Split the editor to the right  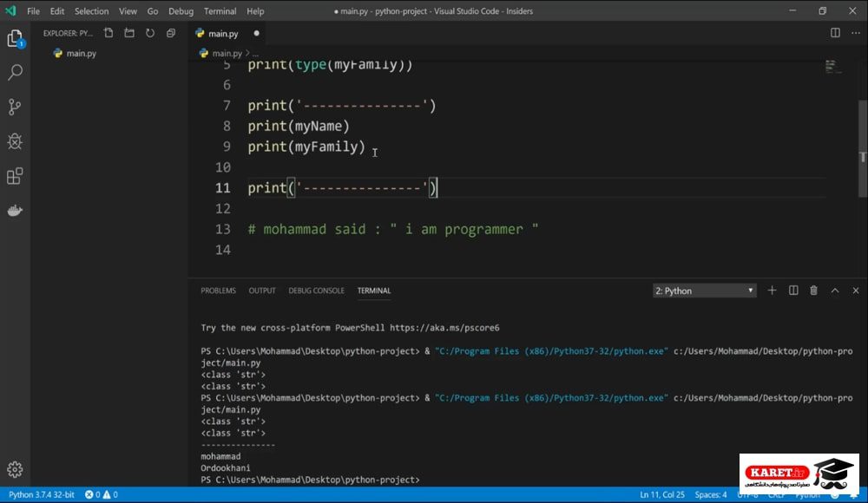[x=835, y=33]
